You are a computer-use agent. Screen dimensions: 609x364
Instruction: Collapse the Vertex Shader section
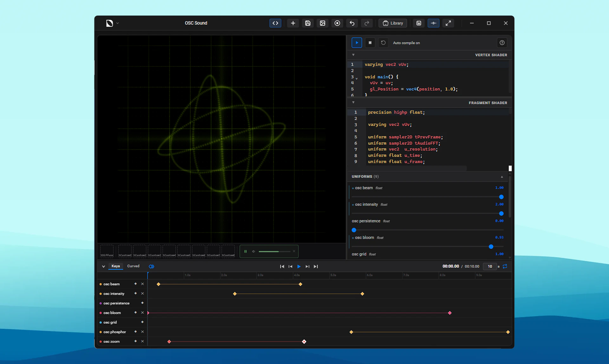[x=353, y=55]
